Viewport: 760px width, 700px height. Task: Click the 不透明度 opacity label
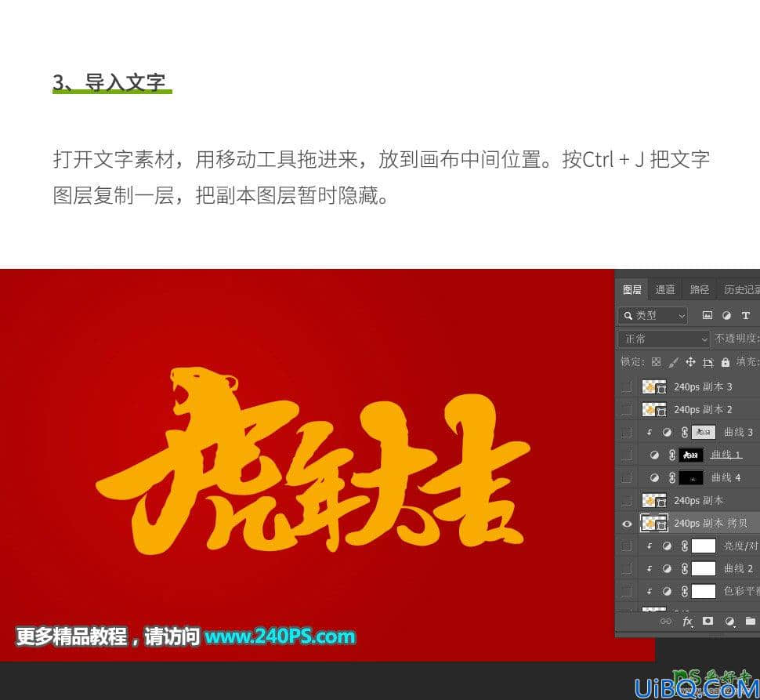click(x=736, y=339)
